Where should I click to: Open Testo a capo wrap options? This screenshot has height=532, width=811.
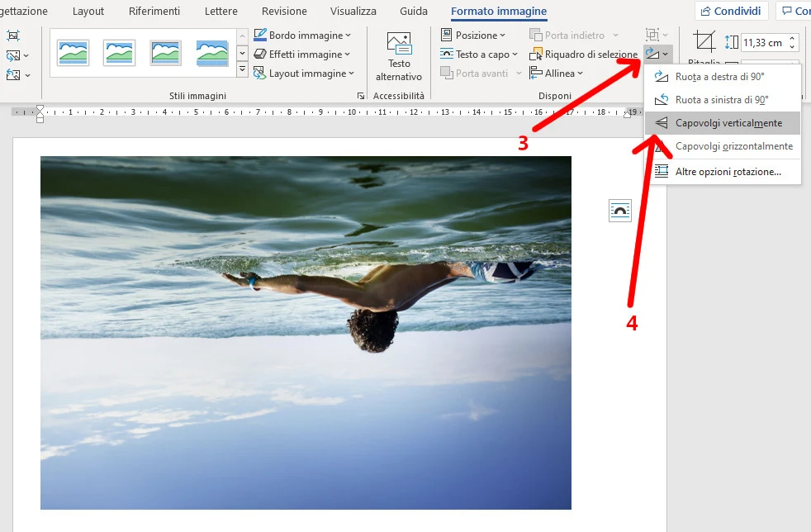pyautogui.click(x=480, y=55)
